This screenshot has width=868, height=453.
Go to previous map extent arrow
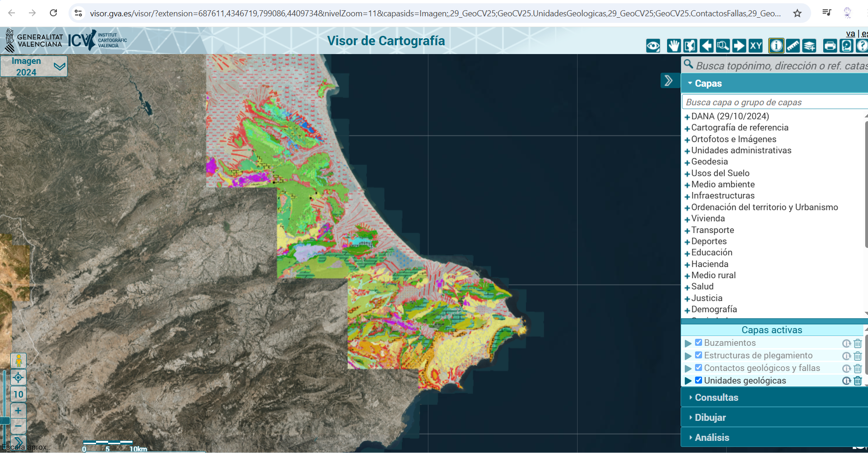click(706, 46)
